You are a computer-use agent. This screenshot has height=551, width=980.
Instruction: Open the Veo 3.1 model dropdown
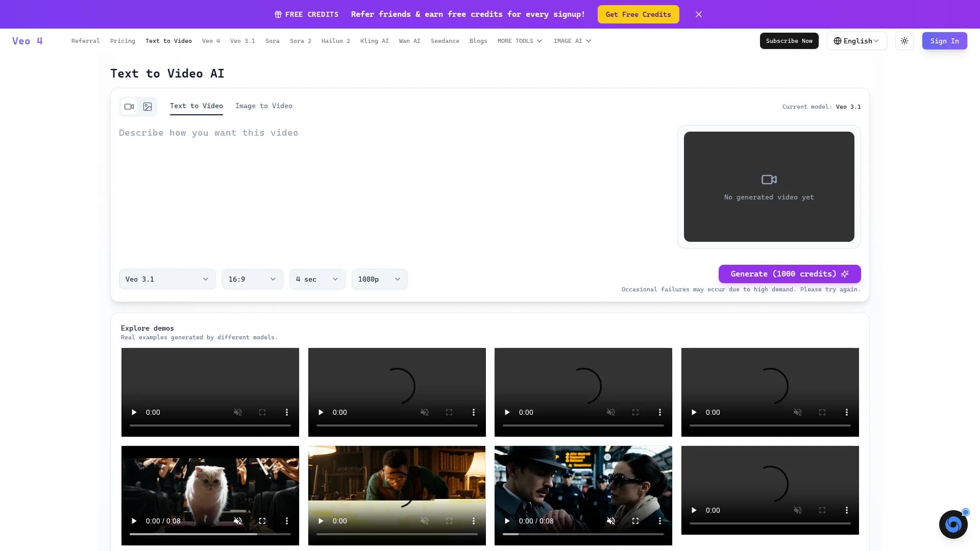(167, 279)
